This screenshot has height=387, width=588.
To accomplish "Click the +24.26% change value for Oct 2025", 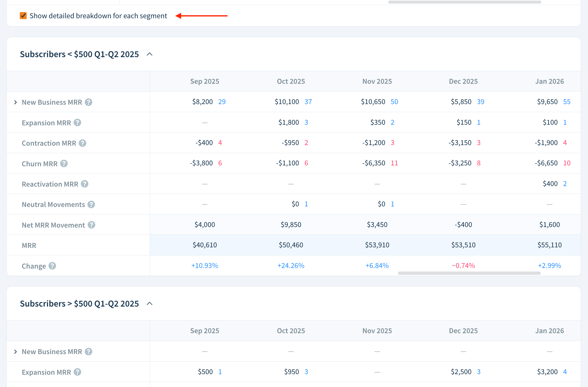I will pyautogui.click(x=291, y=265).
